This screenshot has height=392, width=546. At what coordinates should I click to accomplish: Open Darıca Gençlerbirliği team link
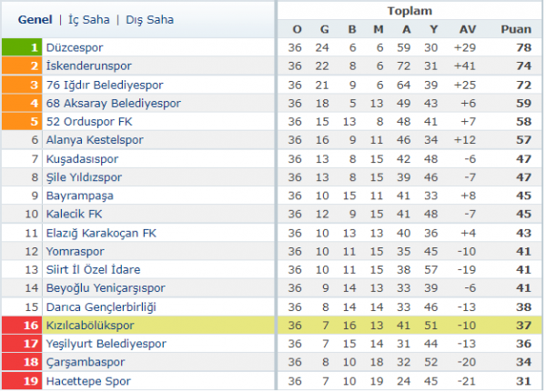tap(100, 307)
